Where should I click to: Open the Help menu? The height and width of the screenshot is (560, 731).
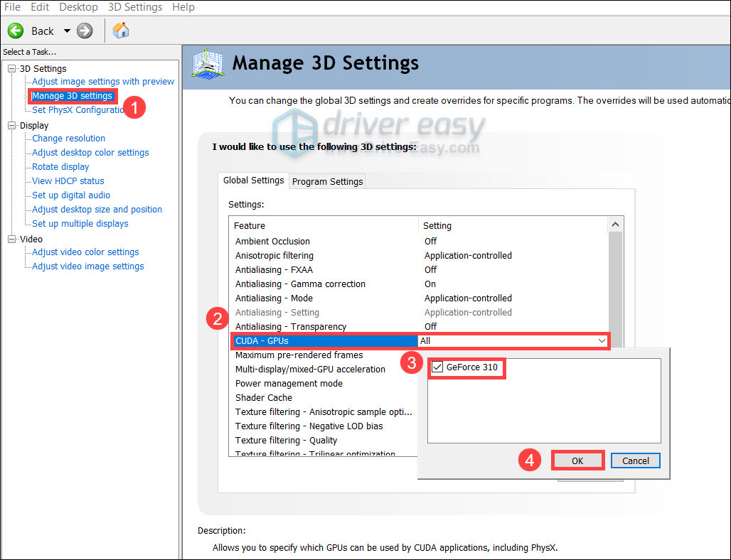click(x=183, y=7)
